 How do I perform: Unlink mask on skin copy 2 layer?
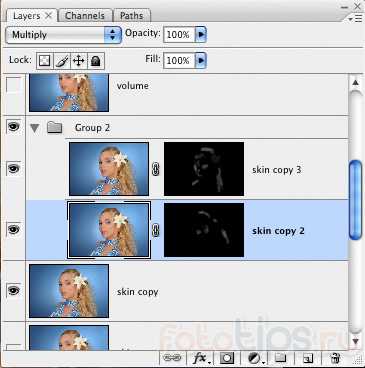[x=156, y=230]
